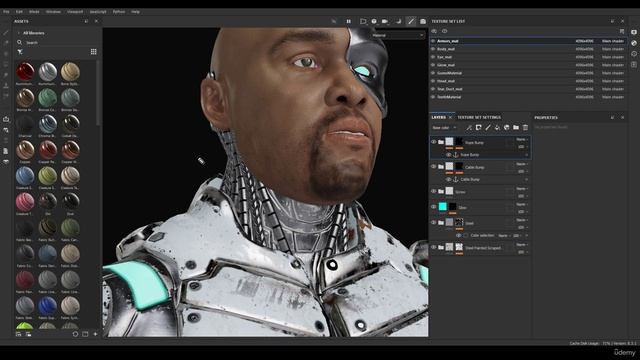Open the Python menu

pyautogui.click(x=119, y=12)
